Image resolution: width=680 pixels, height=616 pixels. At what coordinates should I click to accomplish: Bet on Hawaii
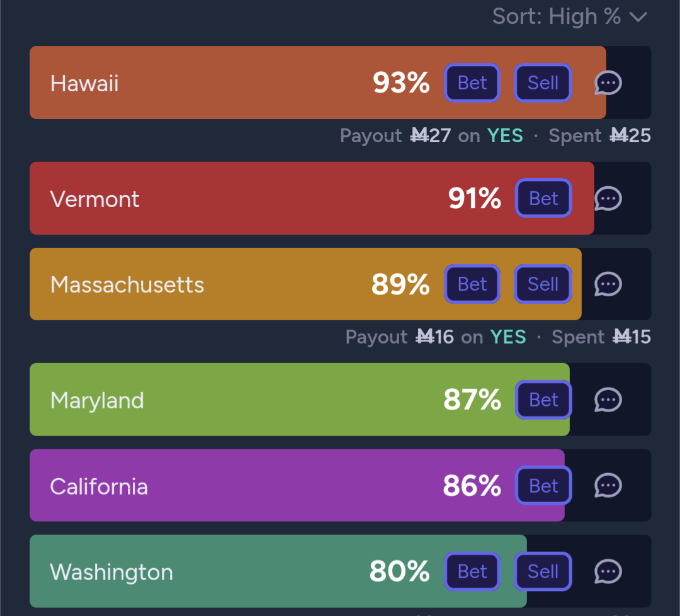[x=472, y=83]
